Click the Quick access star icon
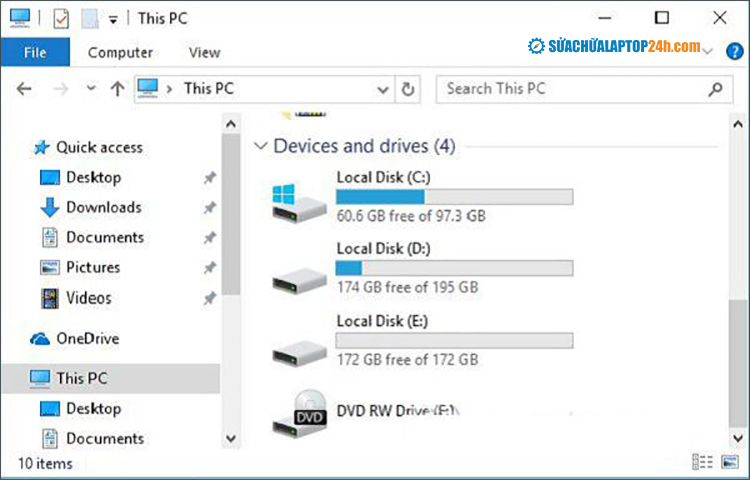The width and height of the screenshot is (750, 480). coord(41,147)
